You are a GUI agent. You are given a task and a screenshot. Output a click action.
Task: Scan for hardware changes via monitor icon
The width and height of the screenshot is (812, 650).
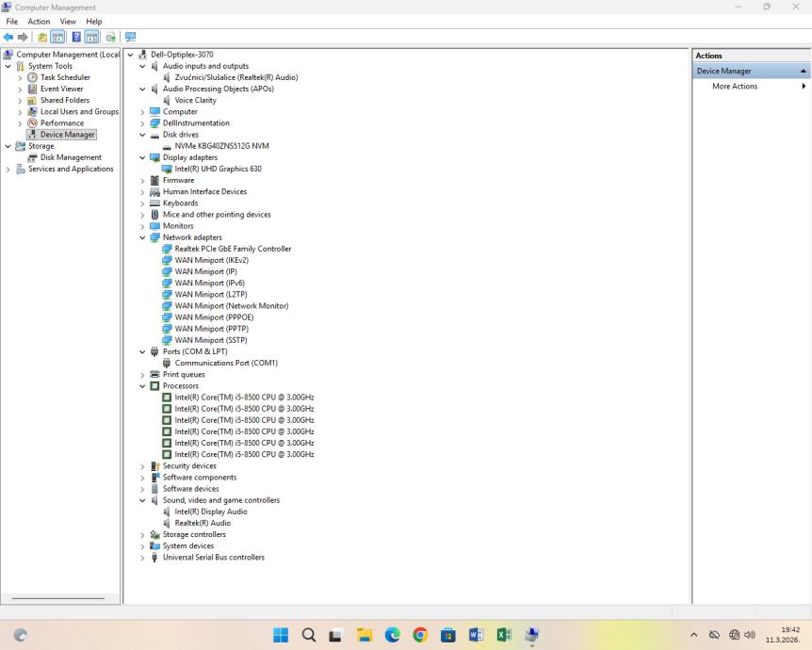[131, 37]
